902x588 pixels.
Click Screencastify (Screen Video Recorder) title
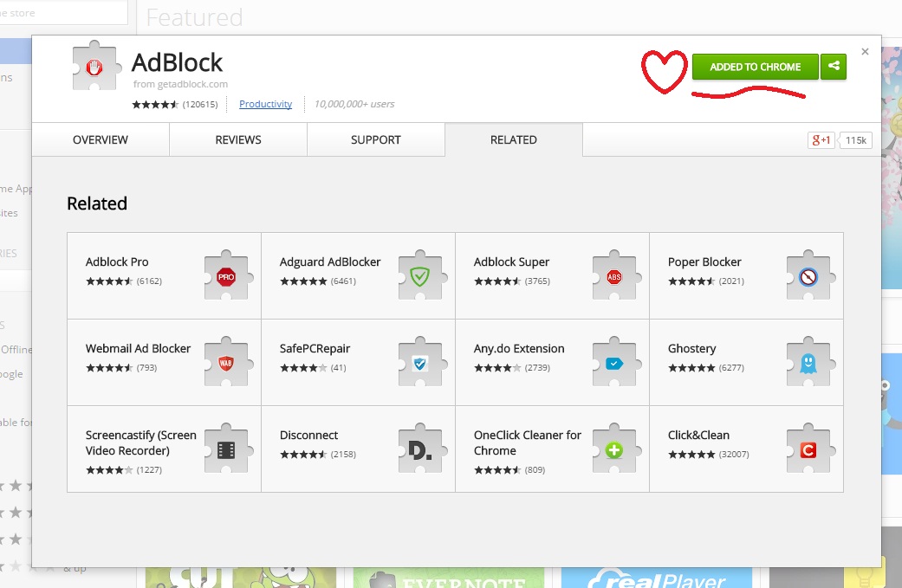(x=141, y=443)
